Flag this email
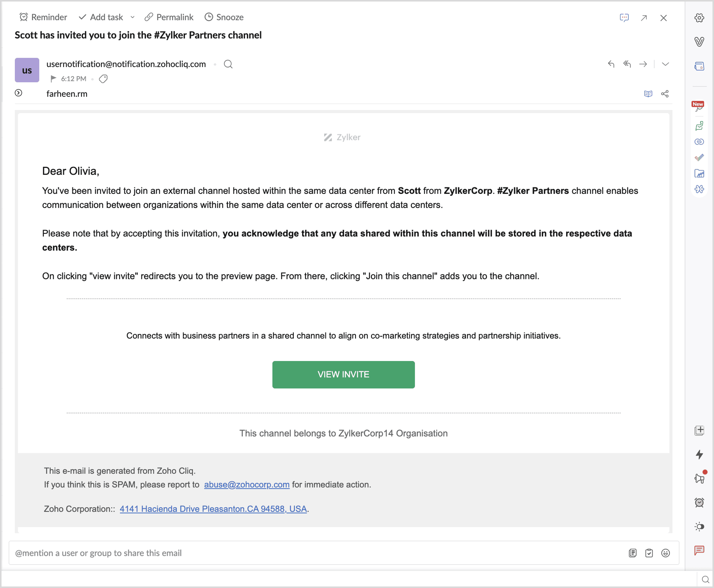714x588 pixels. pyautogui.click(x=53, y=79)
